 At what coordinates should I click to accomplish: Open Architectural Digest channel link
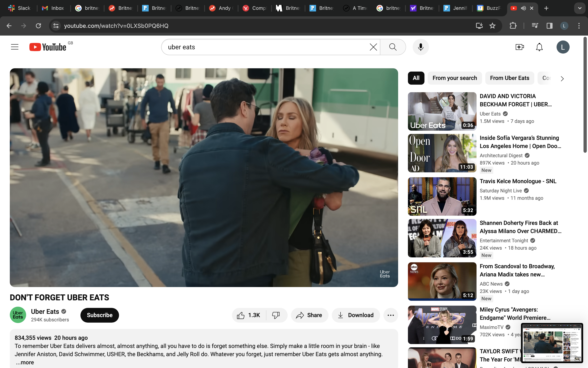501,156
